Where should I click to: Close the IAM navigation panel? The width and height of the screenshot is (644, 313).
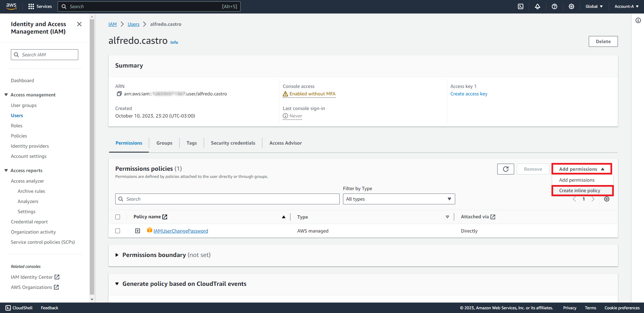79,24
